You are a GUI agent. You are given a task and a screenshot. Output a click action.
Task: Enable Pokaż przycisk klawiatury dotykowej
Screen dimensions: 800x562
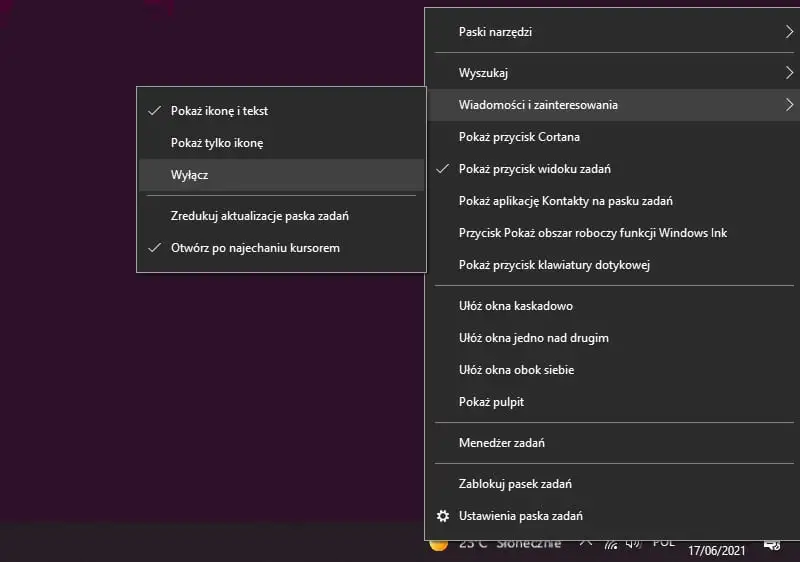(x=612, y=265)
